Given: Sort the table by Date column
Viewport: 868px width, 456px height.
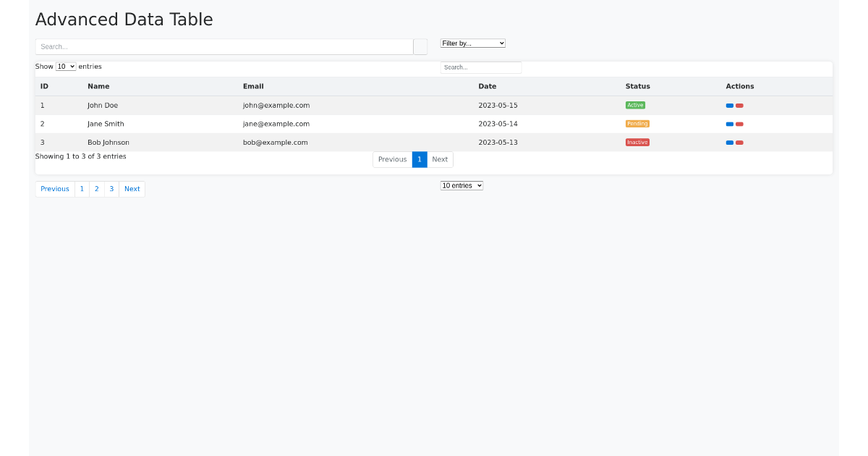Looking at the screenshot, I should click(487, 86).
